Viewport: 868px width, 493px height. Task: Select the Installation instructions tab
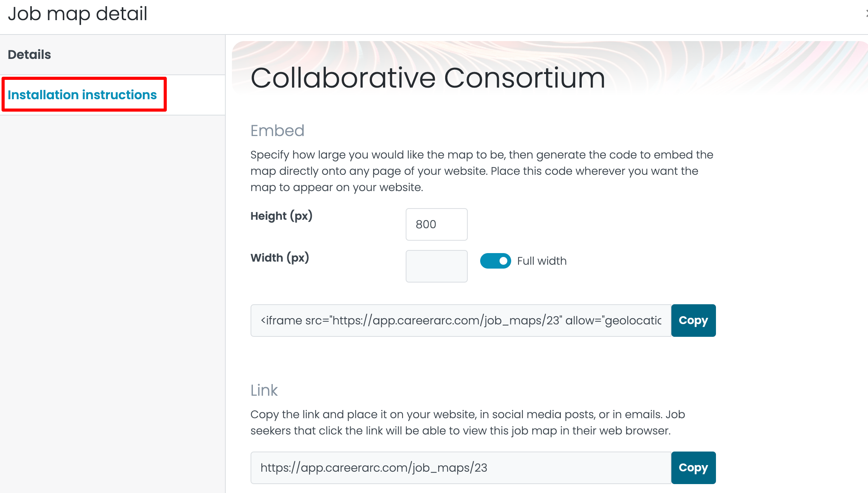(x=82, y=95)
